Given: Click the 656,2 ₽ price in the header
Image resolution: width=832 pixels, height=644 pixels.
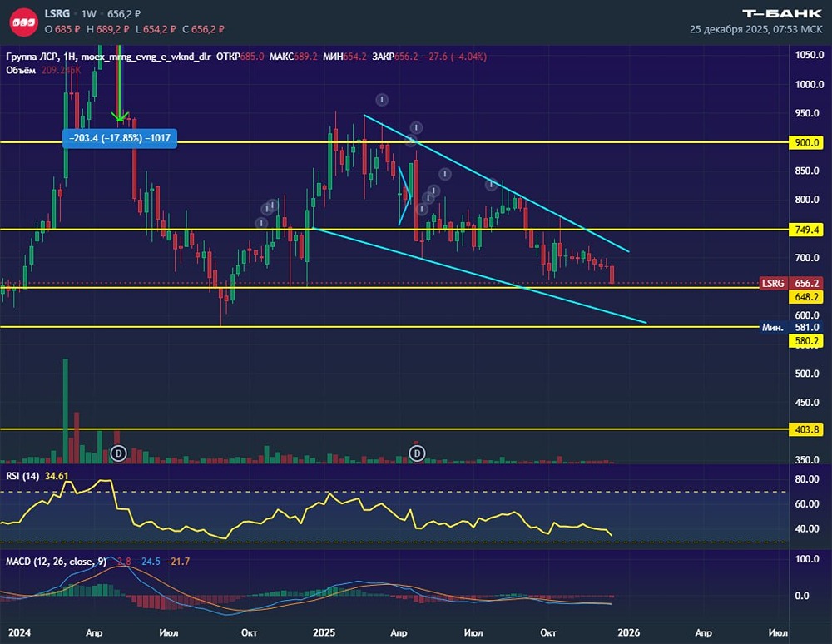Looking at the screenshot, I should pyautogui.click(x=125, y=14).
